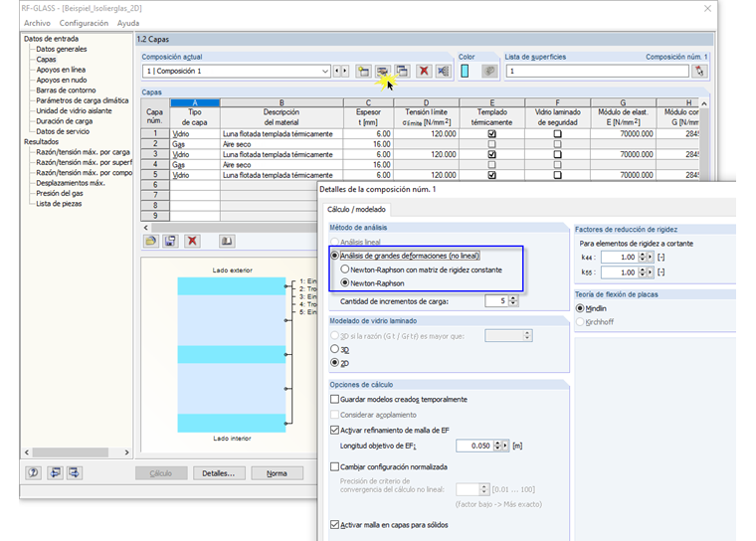Enable Cambiar configuración normalizada checkbox
The height and width of the screenshot is (541, 756).
point(334,466)
